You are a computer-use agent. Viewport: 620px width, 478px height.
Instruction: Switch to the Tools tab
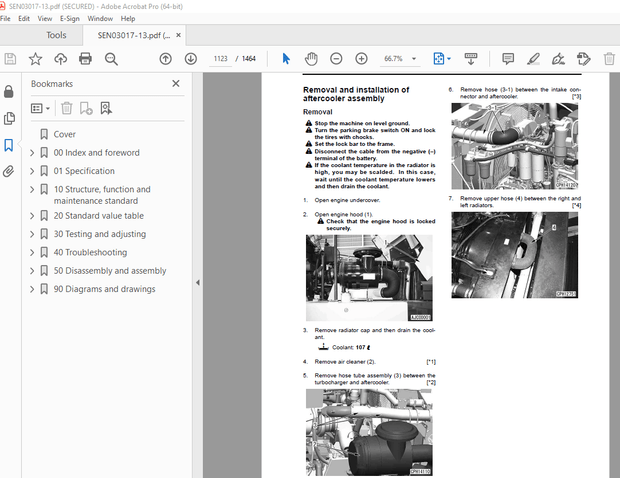pos(56,35)
